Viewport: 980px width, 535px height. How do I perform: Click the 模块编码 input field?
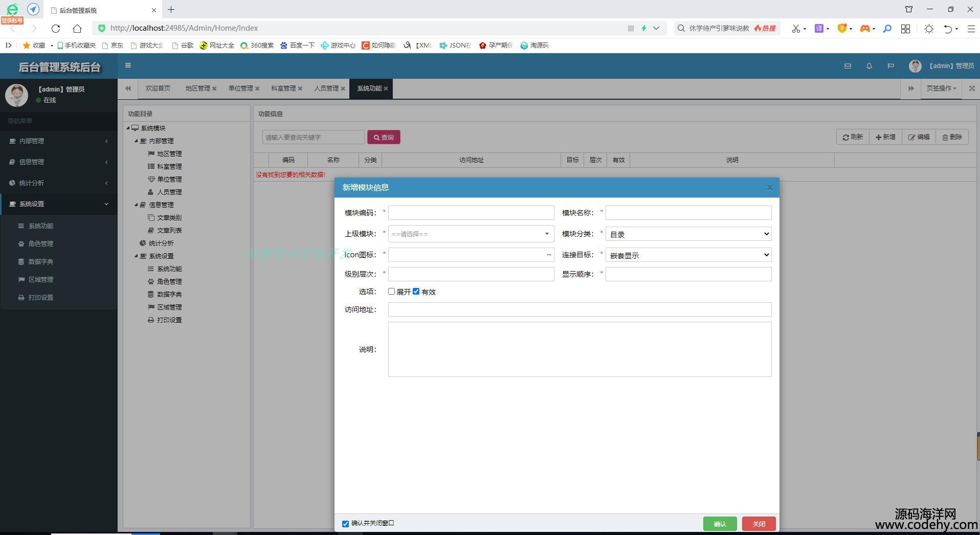(471, 213)
